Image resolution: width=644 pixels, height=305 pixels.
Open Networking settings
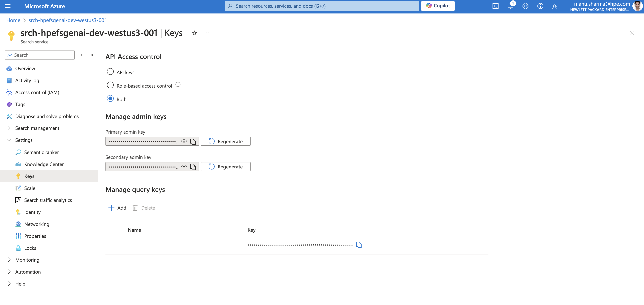pos(36,224)
